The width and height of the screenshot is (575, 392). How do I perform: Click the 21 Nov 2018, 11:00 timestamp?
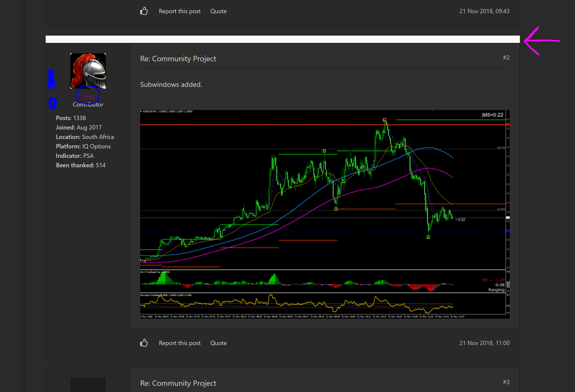[484, 343]
